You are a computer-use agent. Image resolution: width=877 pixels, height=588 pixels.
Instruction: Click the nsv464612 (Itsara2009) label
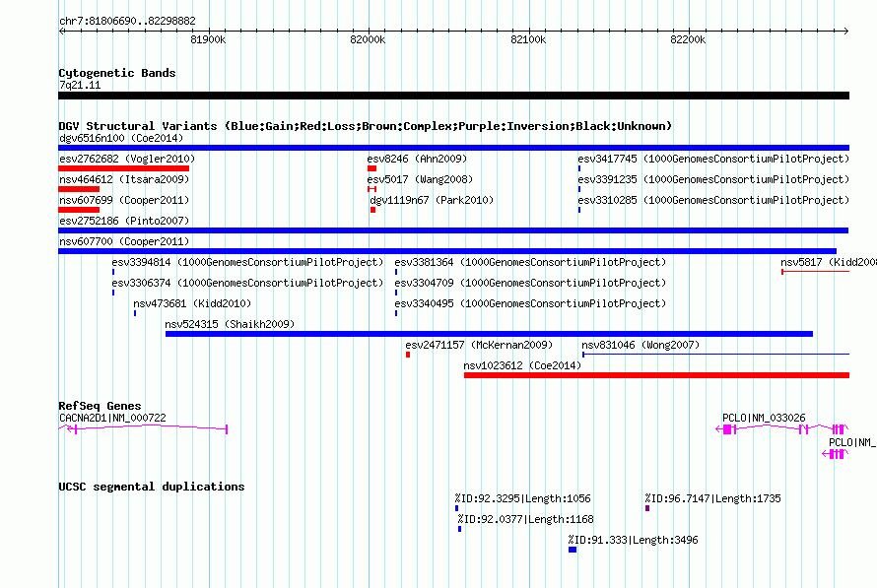pyautogui.click(x=124, y=179)
